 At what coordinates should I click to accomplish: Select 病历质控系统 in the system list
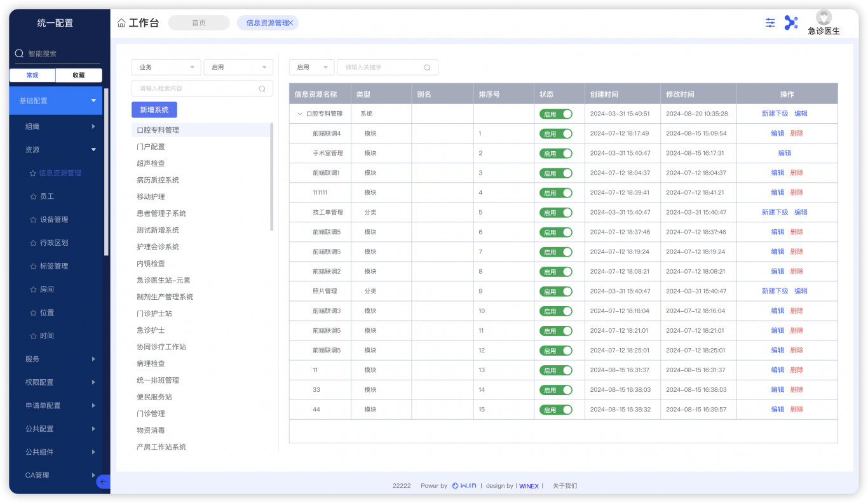pos(158,180)
